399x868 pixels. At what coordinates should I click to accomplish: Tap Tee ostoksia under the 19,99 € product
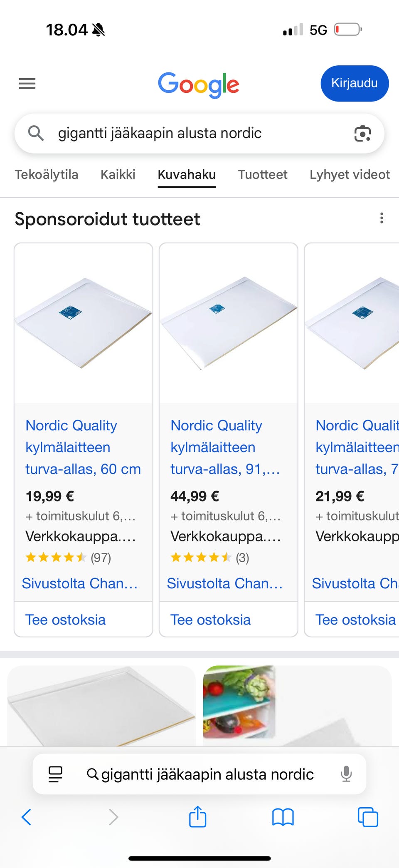coord(66,620)
